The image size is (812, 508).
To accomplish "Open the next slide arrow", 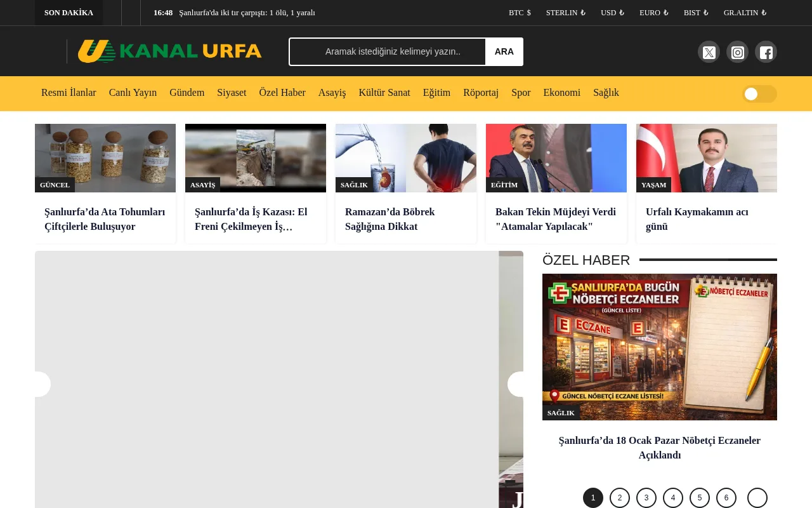I will point(518,384).
